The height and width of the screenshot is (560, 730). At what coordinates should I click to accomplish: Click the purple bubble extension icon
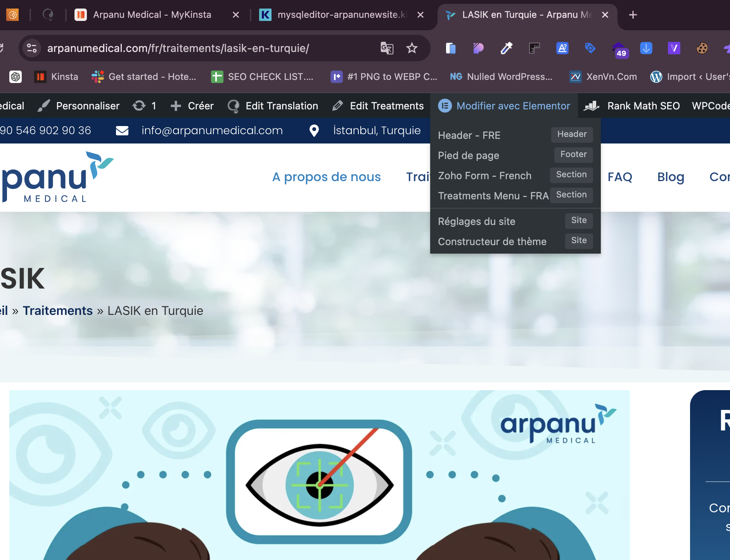tap(478, 48)
